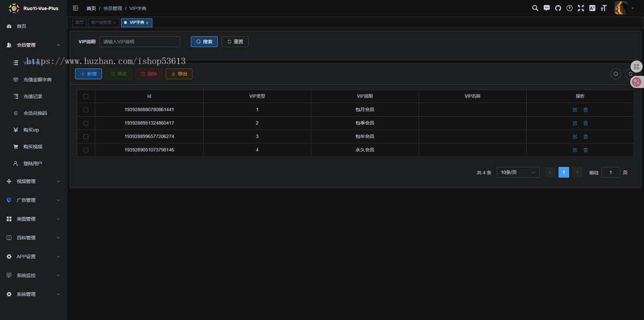
Task: Click the floating grid apps icon
Action: (636, 66)
